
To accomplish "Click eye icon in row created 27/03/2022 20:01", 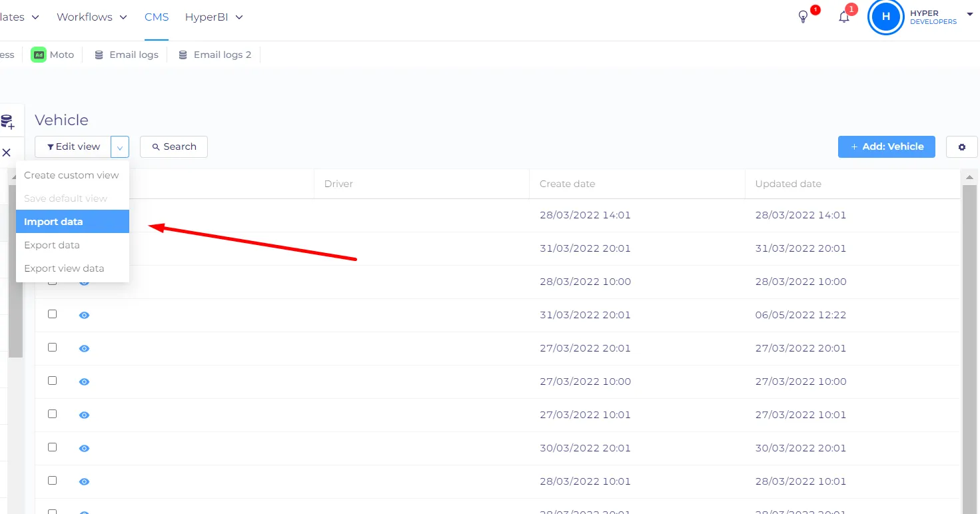I will pos(84,348).
